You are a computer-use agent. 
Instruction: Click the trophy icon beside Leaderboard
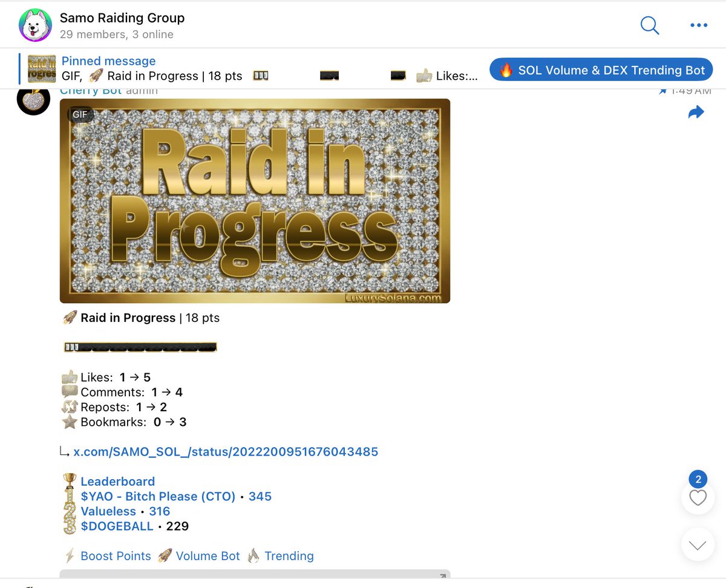(x=70, y=481)
